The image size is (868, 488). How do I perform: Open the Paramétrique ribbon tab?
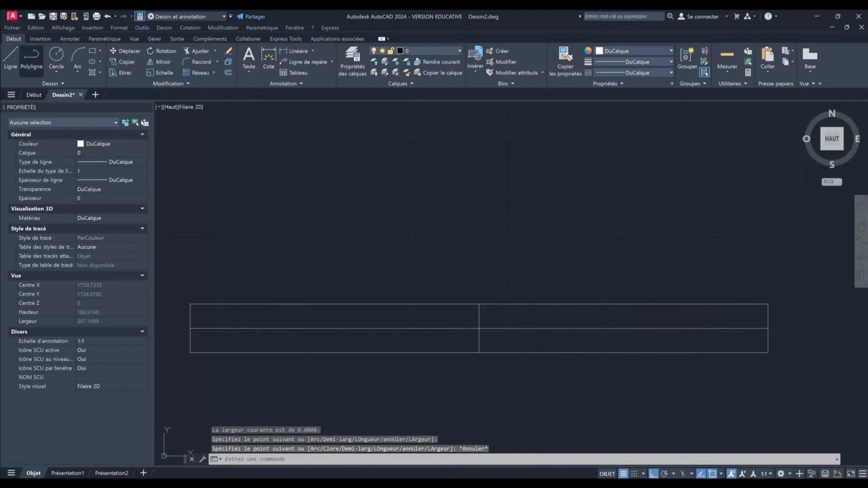click(x=104, y=39)
